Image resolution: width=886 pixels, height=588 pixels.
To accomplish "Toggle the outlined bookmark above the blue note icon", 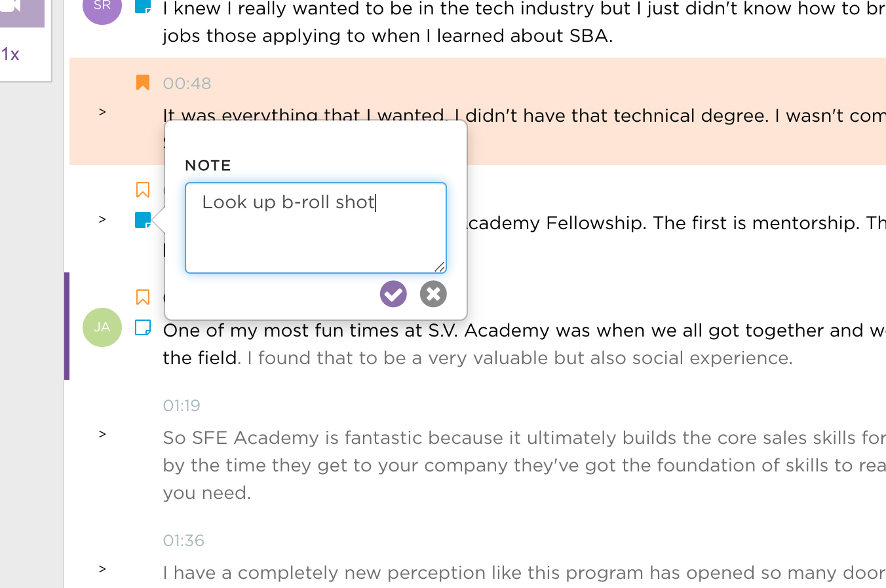I will pyautogui.click(x=143, y=190).
